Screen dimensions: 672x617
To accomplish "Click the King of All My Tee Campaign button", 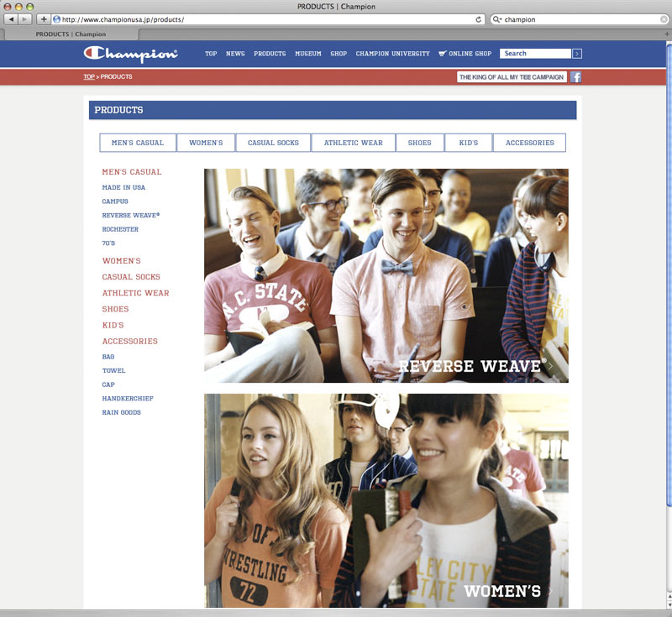I will pos(512,77).
